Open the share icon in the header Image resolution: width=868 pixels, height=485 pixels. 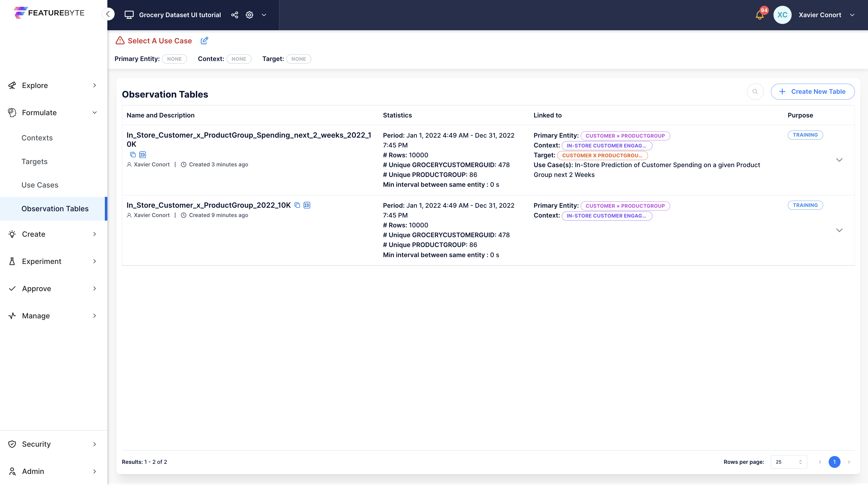[235, 15]
